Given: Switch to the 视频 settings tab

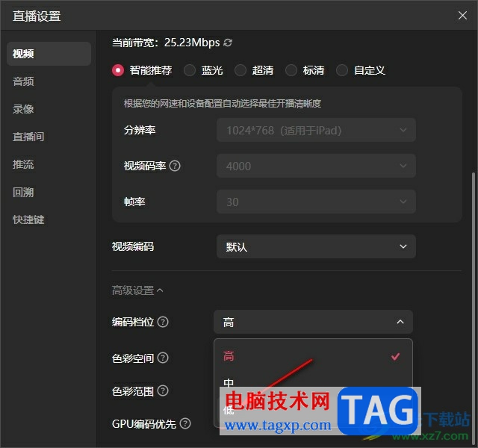Looking at the screenshot, I should (49, 54).
